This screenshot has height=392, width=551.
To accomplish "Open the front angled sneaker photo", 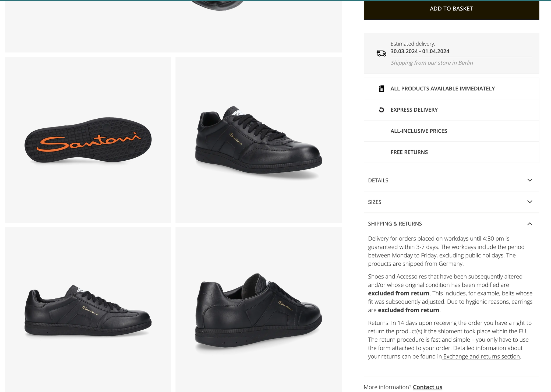I will [259, 140].
